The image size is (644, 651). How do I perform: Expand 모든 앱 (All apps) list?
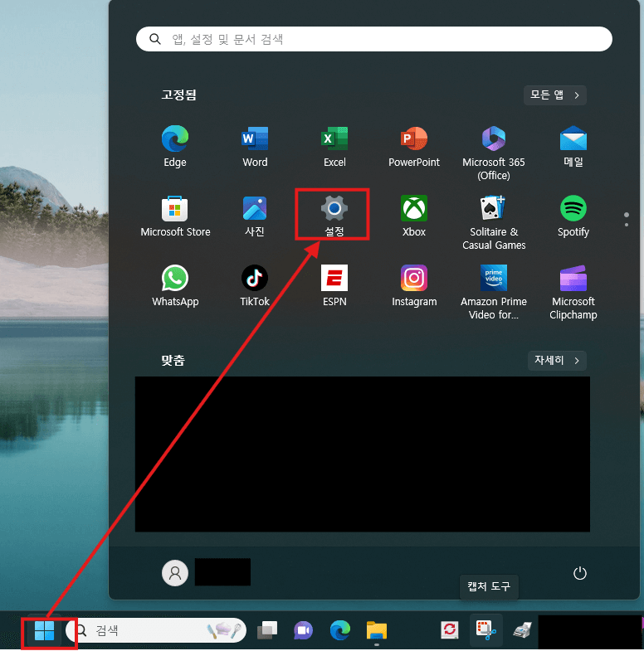coord(554,95)
